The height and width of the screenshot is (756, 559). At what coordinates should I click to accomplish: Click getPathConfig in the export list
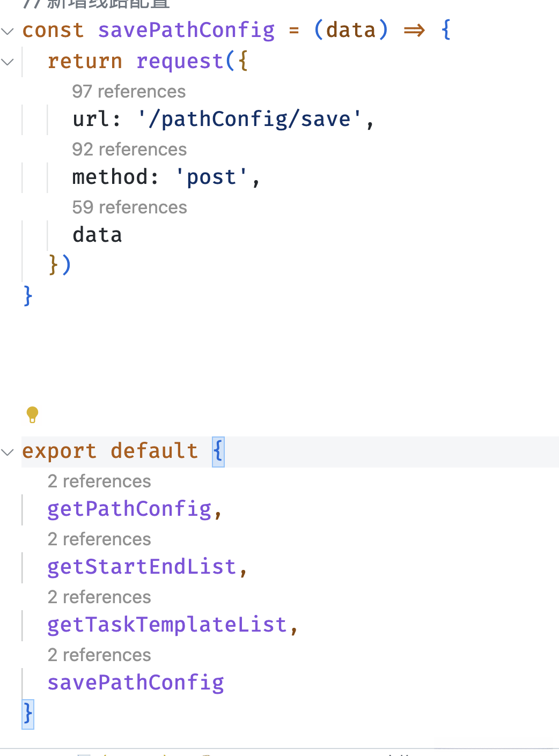pos(129,509)
